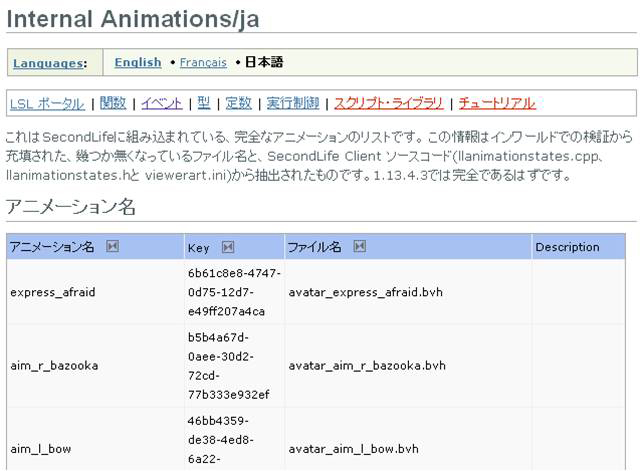Select the 日本語 language entry
Image resolution: width=642 pixels, height=471 pixels.
pos(264,62)
